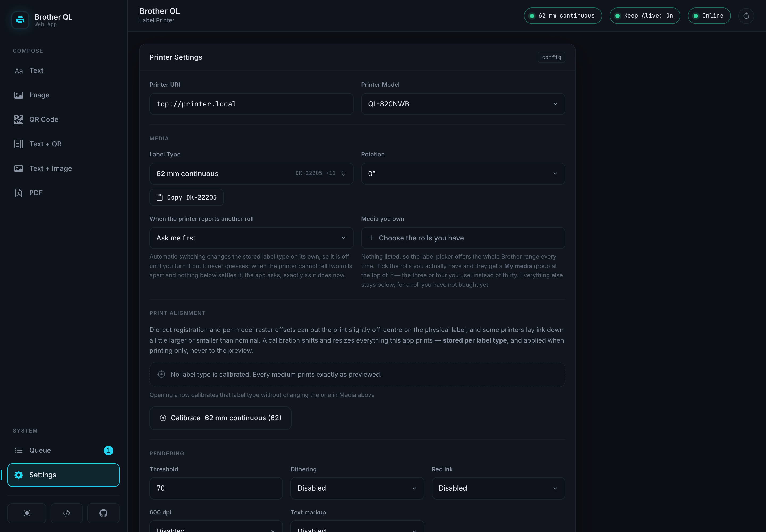Open the 600 dpi dropdown

(x=216, y=527)
